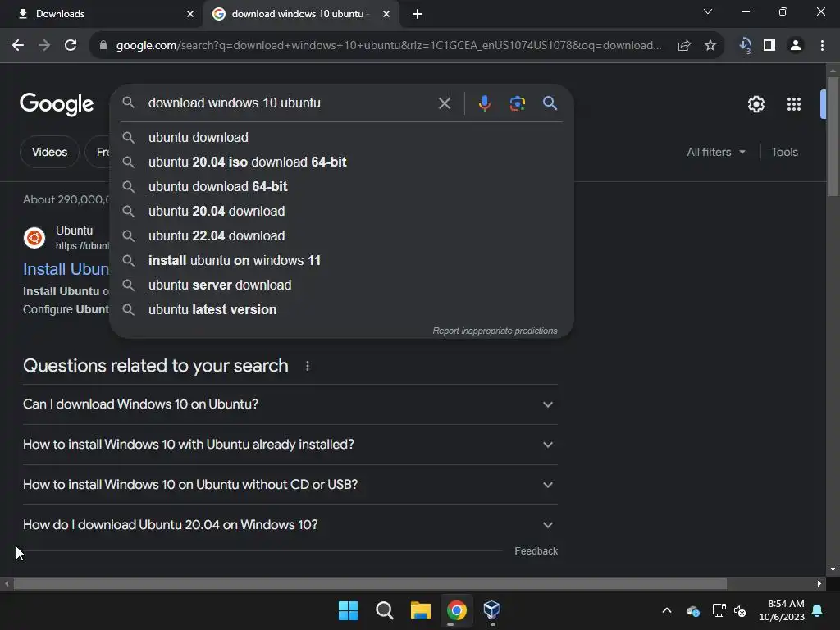Open notifications bell in tray
This screenshot has height=630, width=840.
click(x=818, y=610)
